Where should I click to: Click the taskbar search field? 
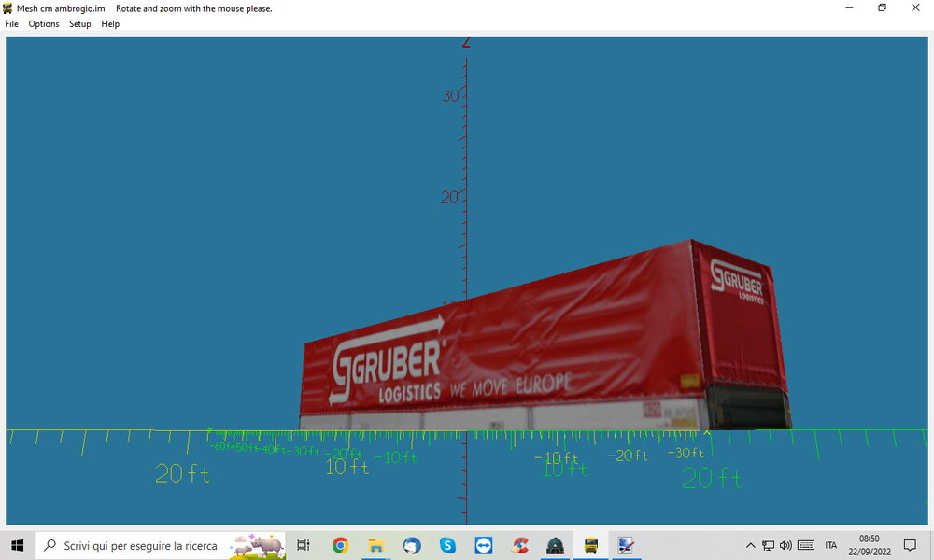(161, 545)
